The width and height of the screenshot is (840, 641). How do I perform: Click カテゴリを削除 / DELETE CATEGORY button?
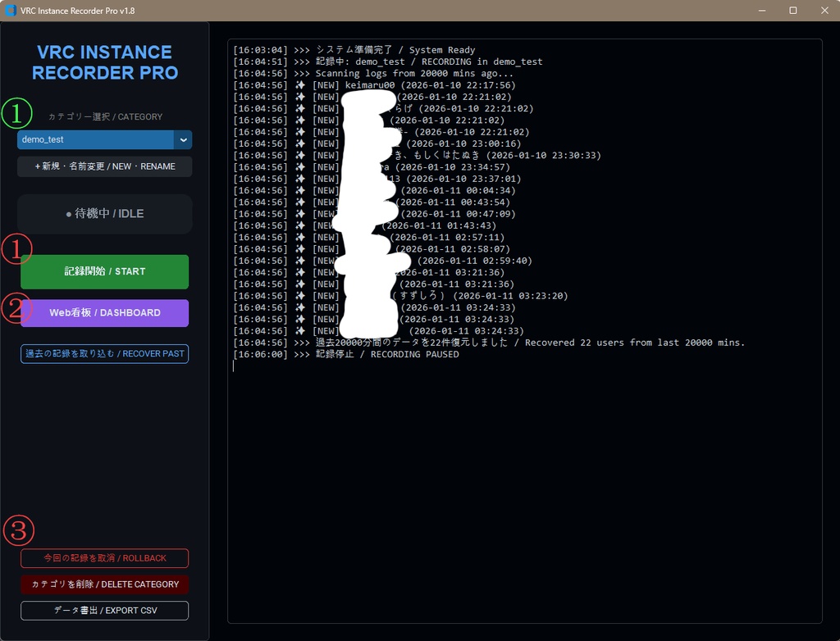104,584
